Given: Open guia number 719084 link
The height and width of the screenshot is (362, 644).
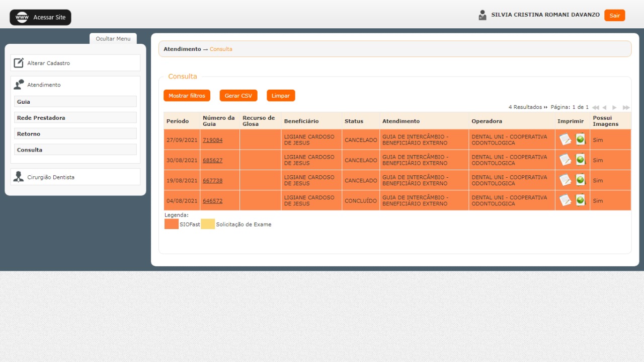Looking at the screenshot, I should point(212,140).
